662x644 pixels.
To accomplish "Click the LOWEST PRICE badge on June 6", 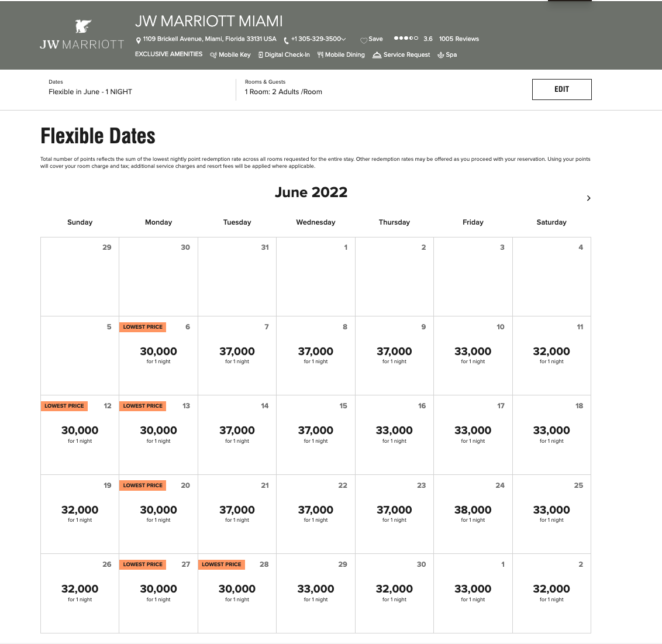I will 143,327.
